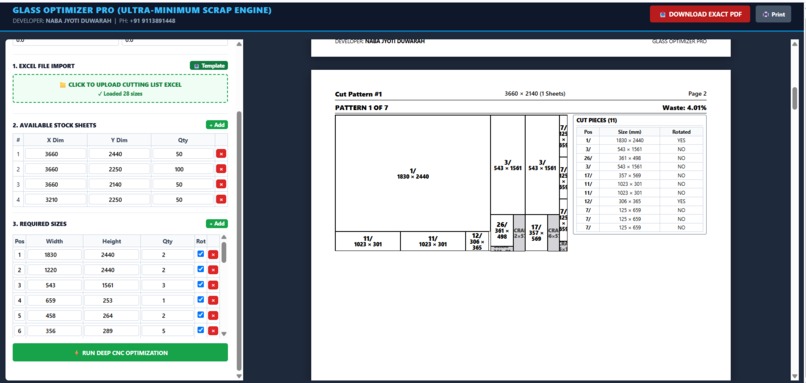This screenshot has height=383, width=806.
Task: Click cut pieces row 26/ 361 × 498
Action: (x=639, y=158)
